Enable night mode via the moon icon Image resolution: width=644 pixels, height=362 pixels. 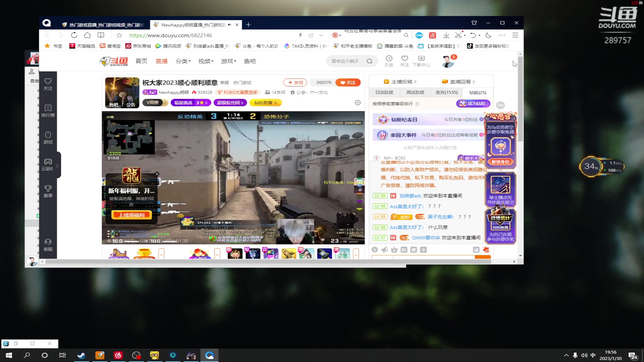488,35
